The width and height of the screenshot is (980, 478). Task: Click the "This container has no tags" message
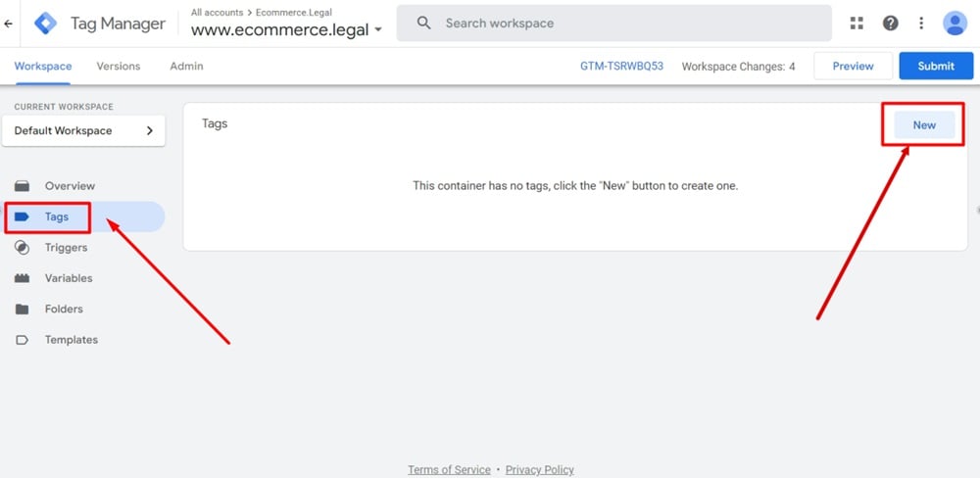tap(575, 186)
